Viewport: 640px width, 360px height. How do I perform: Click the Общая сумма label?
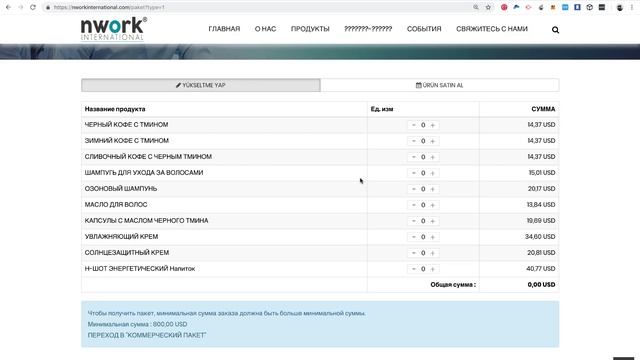pyautogui.click(x=453, y=284)
